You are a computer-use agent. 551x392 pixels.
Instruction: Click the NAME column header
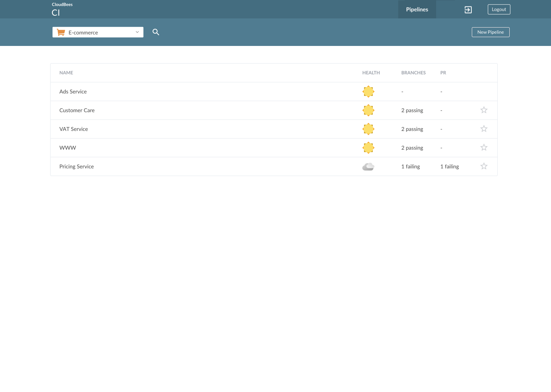coord(66,73)
